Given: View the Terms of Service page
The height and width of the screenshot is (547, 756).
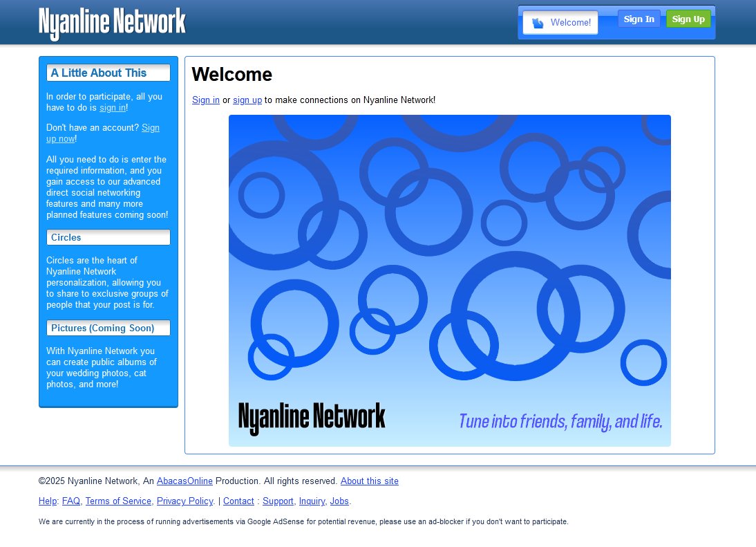Looking at the screenshot, I should click(x=118, y=501).
